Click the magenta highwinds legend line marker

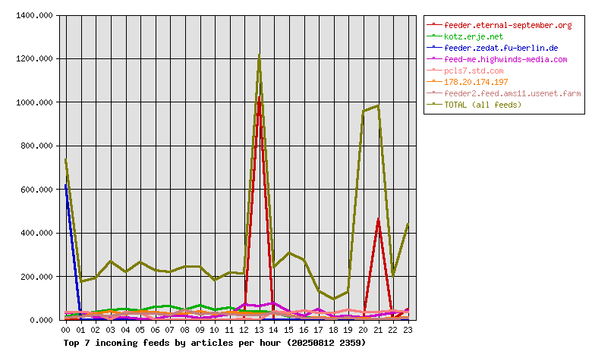click(434, 58)
